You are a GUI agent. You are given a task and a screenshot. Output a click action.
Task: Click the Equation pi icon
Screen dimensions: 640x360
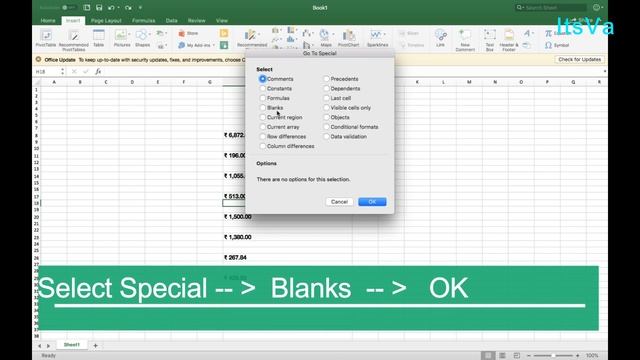[x=549, y=33]
